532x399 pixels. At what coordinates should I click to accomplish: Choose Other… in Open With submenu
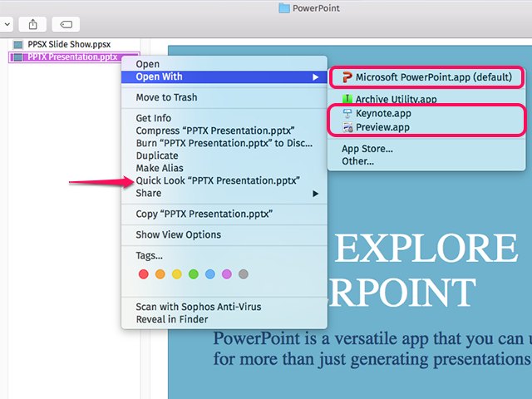pos(358,161)
